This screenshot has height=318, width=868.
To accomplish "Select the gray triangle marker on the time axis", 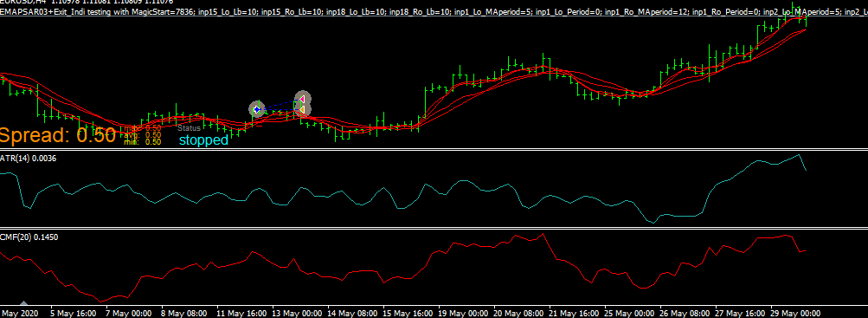I will pos(23,303).
